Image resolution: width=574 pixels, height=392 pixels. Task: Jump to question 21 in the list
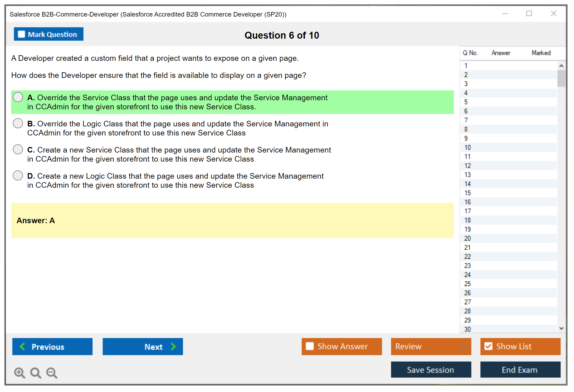[467, 247]
